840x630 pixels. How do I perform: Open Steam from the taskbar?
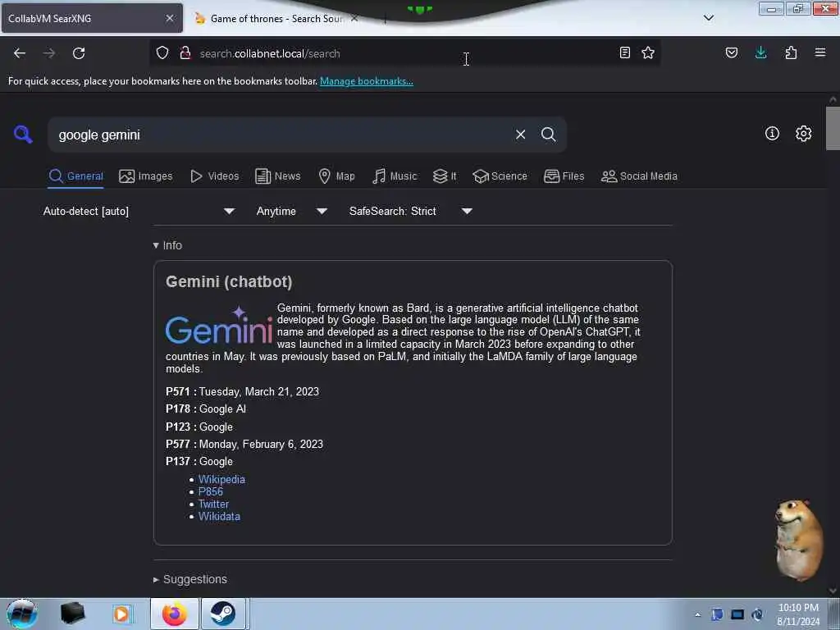tap(223, 614)
